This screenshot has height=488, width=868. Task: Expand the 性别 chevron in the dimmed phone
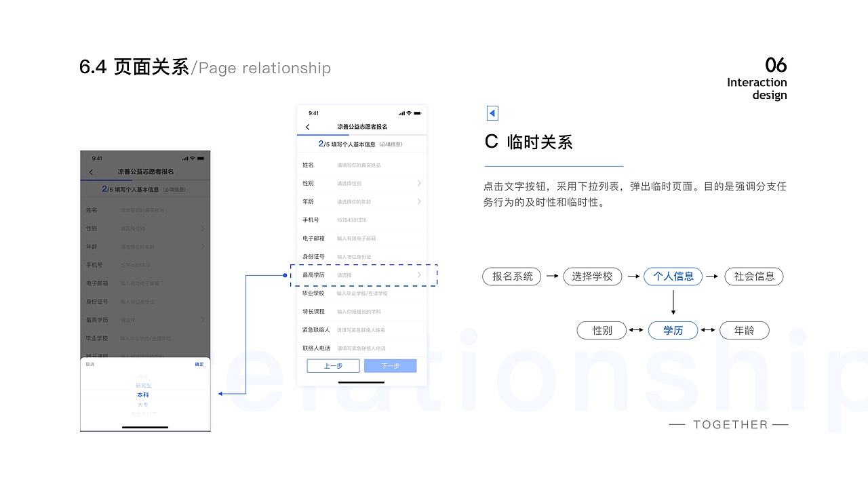(x=203, y=229)
